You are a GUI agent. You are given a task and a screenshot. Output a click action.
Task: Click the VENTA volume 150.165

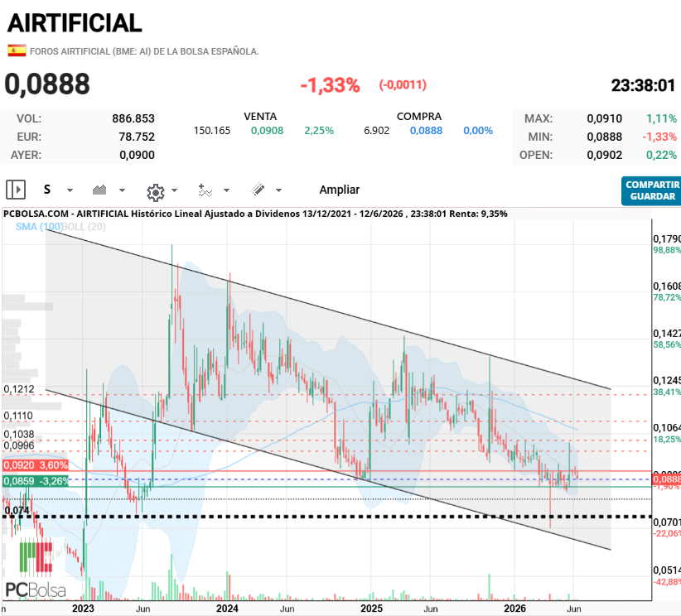[212, 131]
